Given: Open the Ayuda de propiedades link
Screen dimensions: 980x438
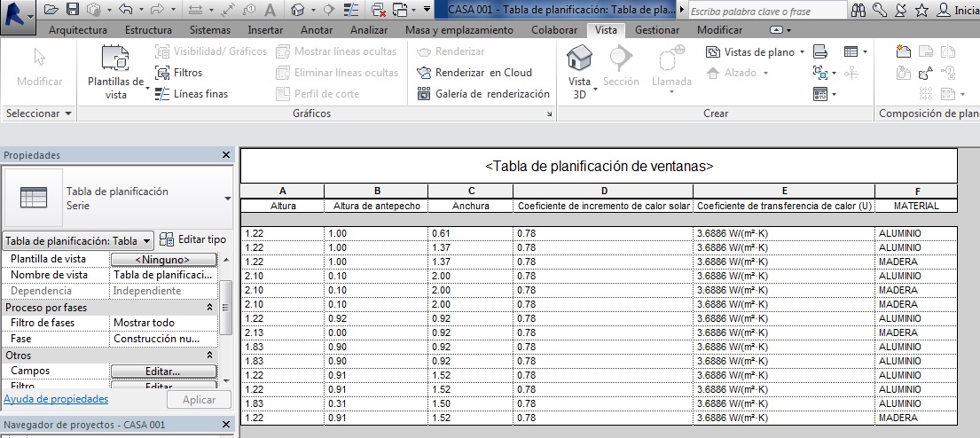Looking at the screenshot, I should [56, 400].
